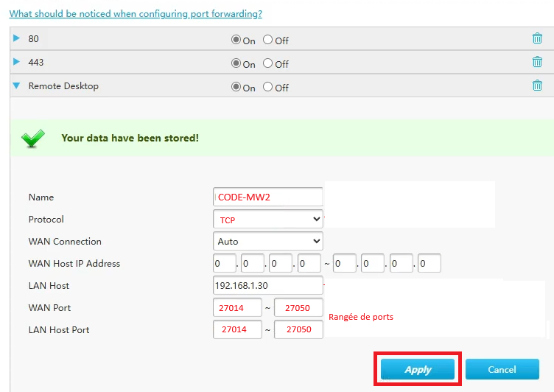Focus the LAN Host IP field

click(267, 285)
